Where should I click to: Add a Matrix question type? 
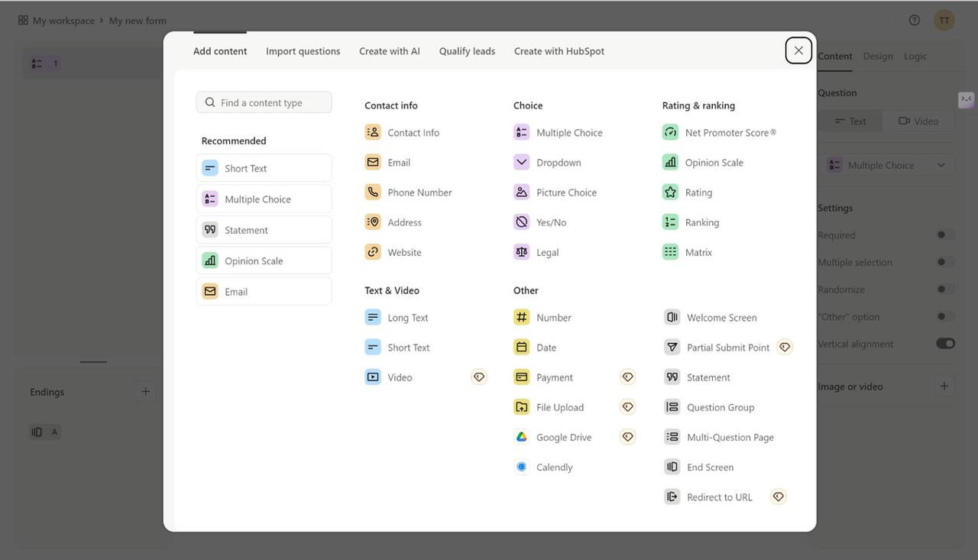pos(698,251)
